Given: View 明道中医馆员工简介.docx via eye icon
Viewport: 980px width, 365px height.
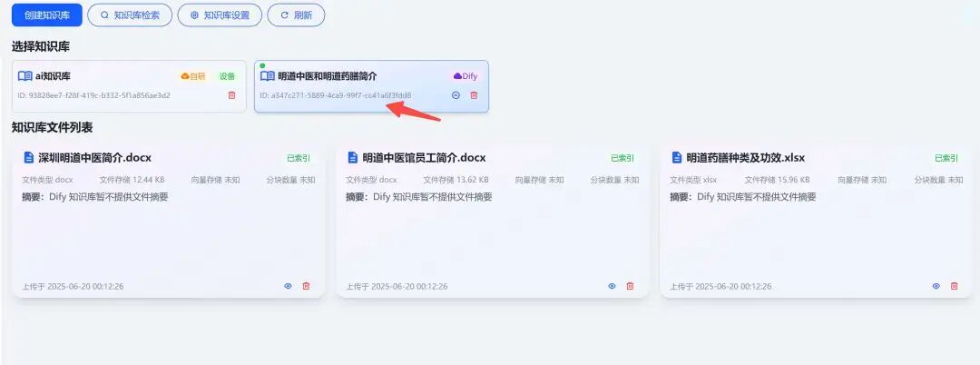Looking at the screenshot, I should (612, 286).
